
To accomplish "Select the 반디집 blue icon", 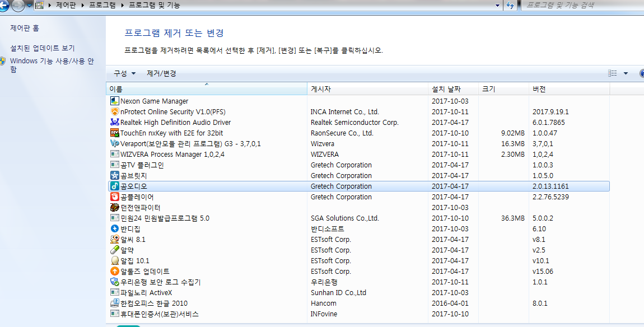I will point(115,229).
